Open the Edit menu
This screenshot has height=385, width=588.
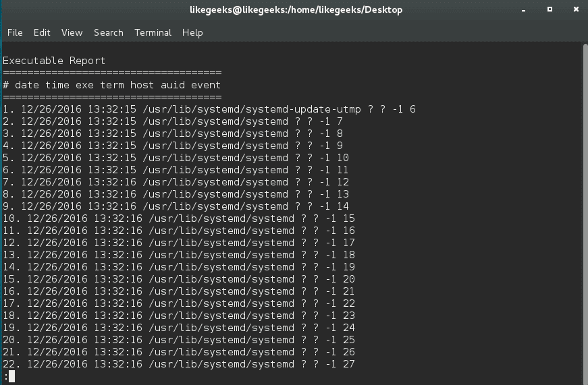click(x=42, y=32)
